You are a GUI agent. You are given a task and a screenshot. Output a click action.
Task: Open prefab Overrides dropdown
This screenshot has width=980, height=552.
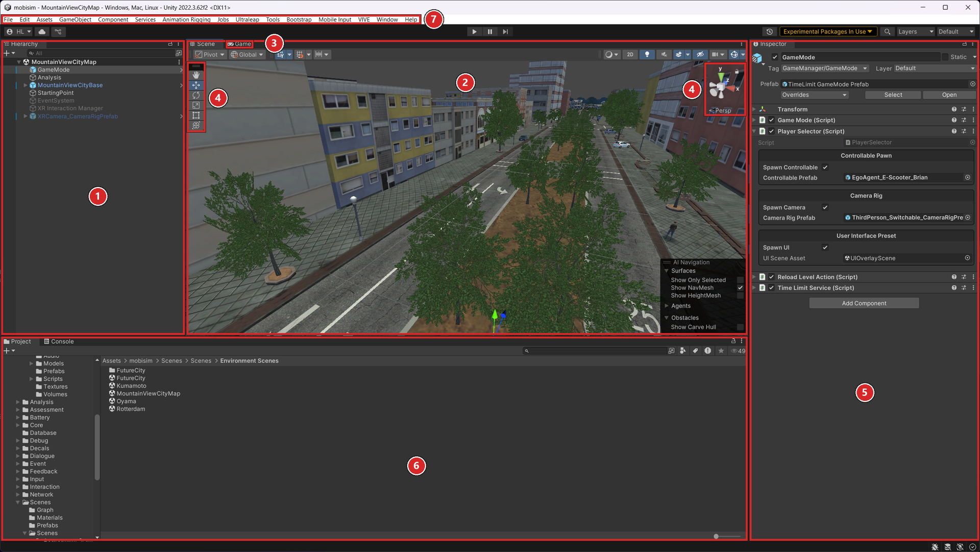tap(815, 95)
